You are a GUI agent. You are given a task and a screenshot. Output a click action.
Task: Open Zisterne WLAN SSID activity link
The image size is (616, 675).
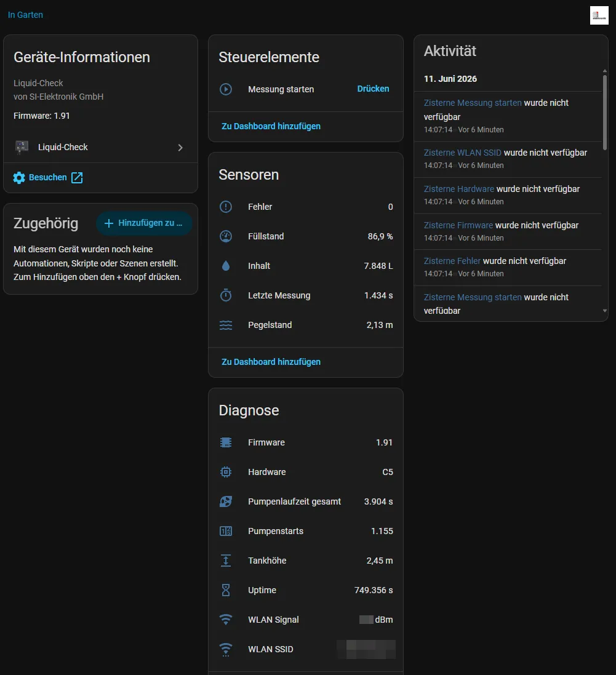point(462,153)
